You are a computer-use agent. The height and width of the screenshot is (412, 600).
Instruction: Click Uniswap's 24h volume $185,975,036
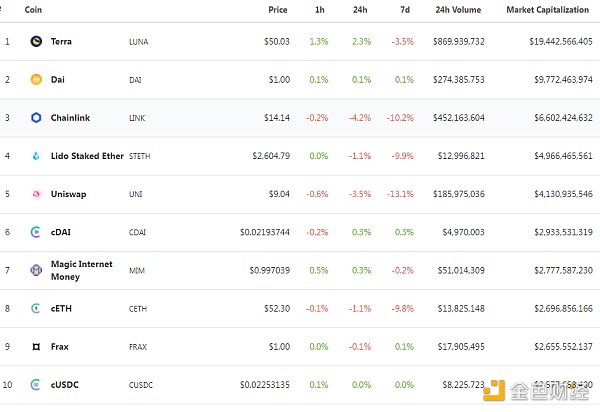click(x=459, y=194)
